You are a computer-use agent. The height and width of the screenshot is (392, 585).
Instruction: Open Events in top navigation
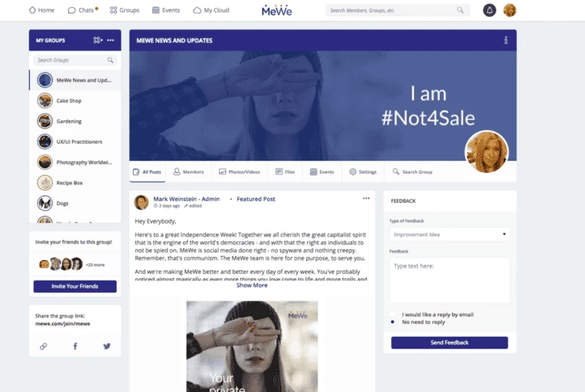[166, 10]
